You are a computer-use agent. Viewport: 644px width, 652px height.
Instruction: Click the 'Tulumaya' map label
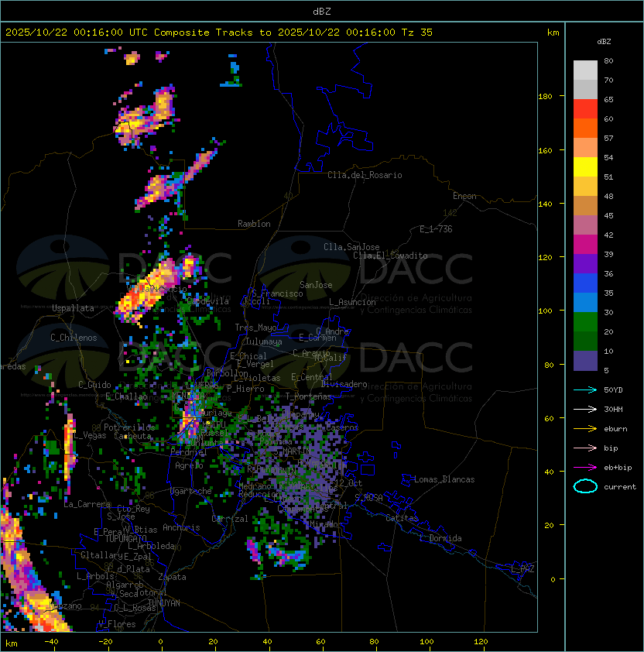tap(264, 341)
